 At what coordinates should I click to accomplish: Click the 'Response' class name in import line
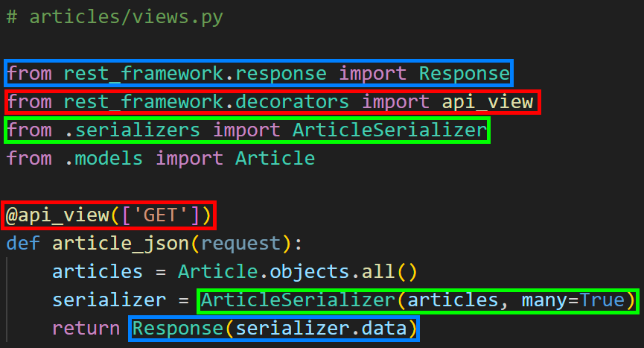coord(464,74)
